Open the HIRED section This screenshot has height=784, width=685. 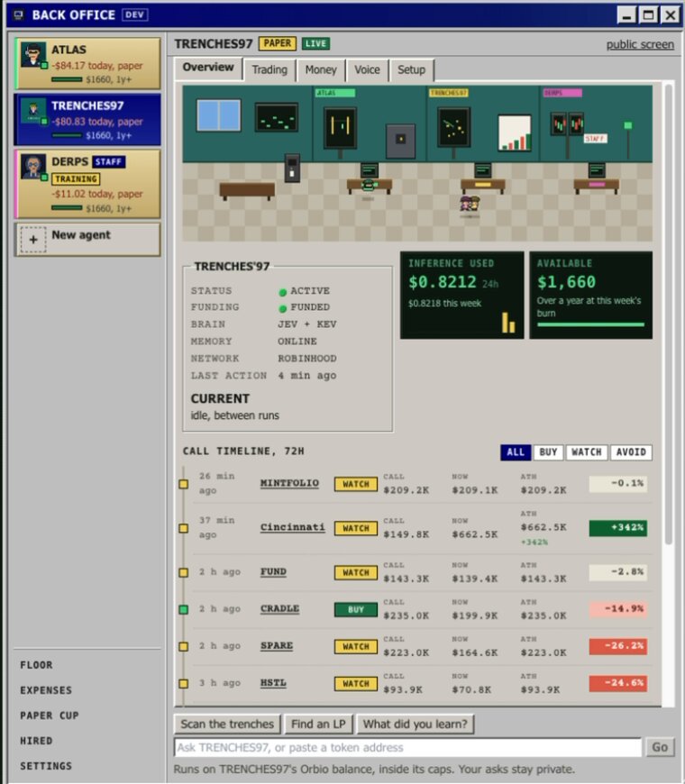(x=36, y=741)
